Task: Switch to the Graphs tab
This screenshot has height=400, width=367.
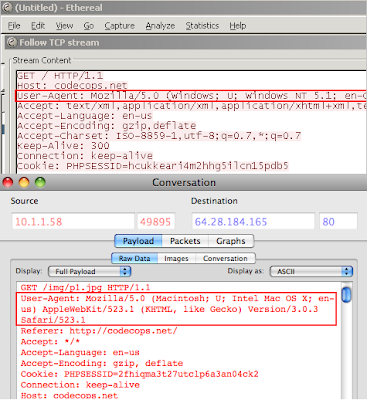Action: point(231,241)
